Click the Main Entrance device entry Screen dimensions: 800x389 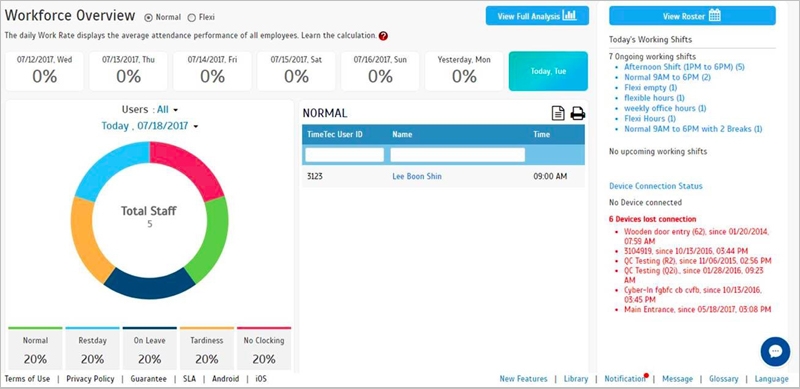(x=697, y=309)
